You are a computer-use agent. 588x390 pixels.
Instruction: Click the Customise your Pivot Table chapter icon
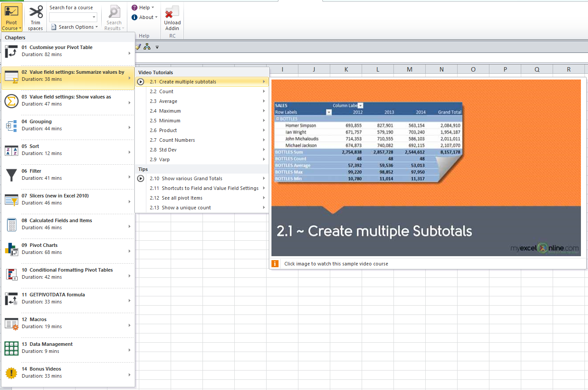11,51
